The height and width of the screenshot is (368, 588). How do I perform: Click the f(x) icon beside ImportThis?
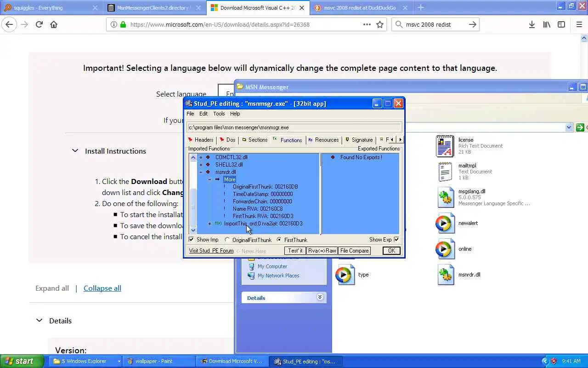click(x=218, y=224)
